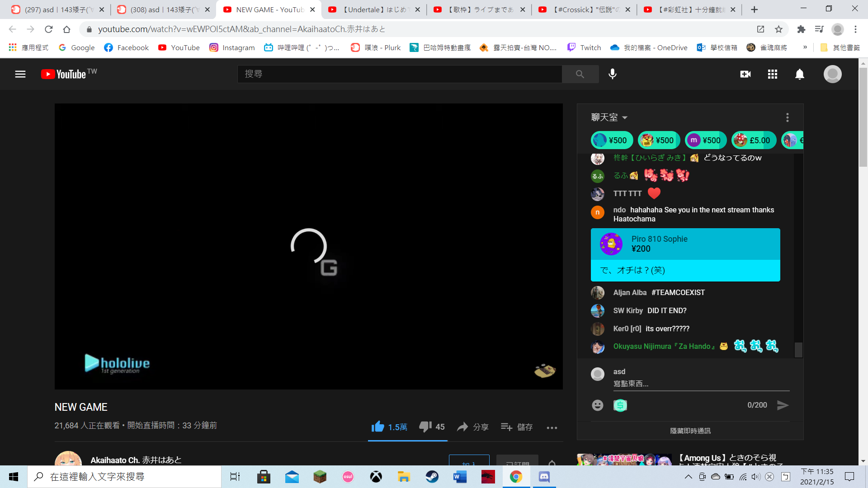Send the chat message arrow
The width and height of the screenshot is (868, 488).
[783, 405]
